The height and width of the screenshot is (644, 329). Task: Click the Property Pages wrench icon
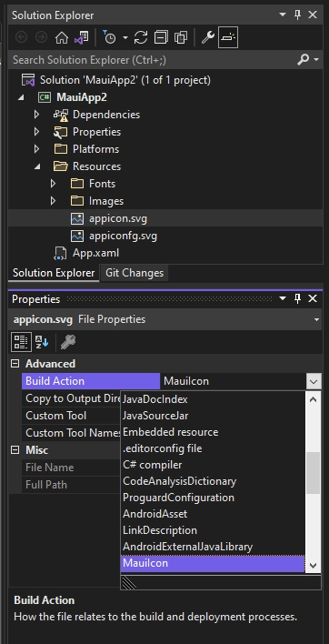(x=67, y=342)
